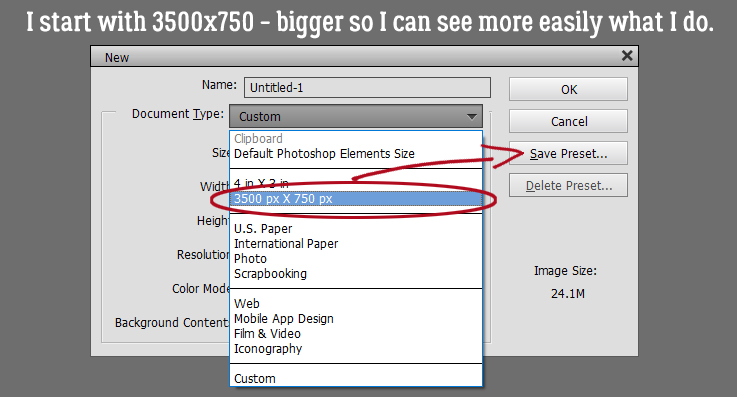
Task: Choose Custom at bottom of list
Action: [356, 379]
